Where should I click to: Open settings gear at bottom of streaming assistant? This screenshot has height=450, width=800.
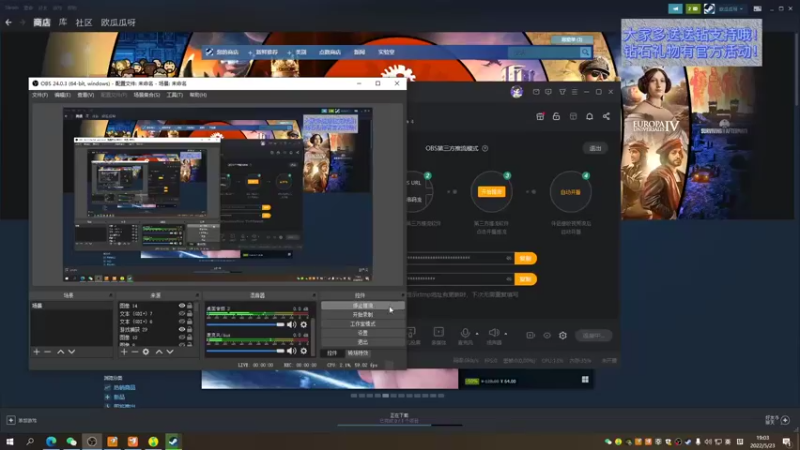coord(563,335)
